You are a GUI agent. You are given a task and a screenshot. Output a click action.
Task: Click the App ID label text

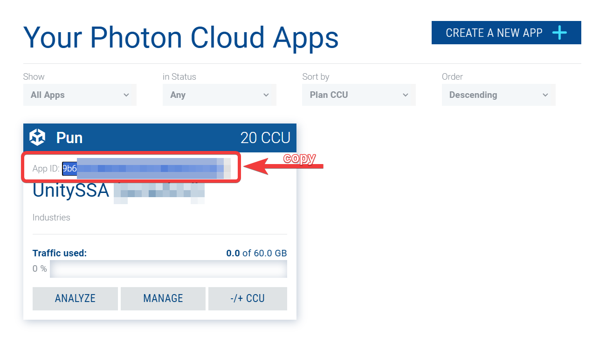tap(46, 169)
